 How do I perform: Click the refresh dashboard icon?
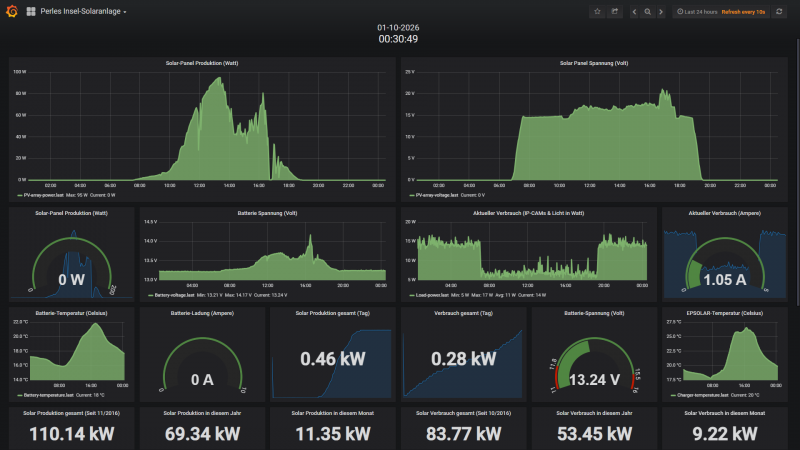tap(779, 11)
